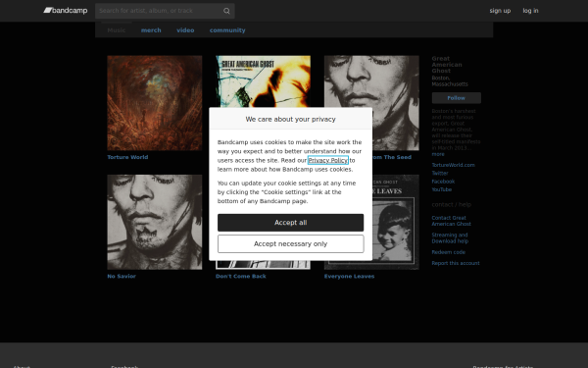Image resolution: width=588 pixels, height=368 pixels.
Task: Open the No Savior title link
Action: tap(122, 276)
